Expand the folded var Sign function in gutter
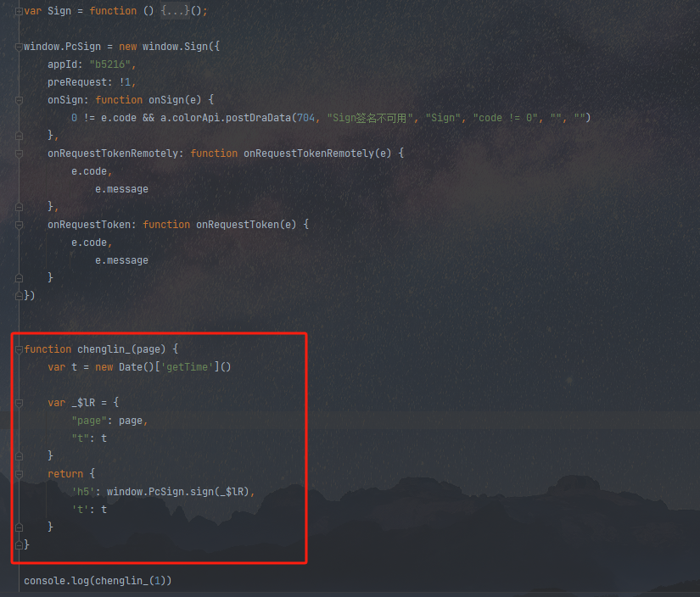700x597 pixels. (x=19, y=11)
